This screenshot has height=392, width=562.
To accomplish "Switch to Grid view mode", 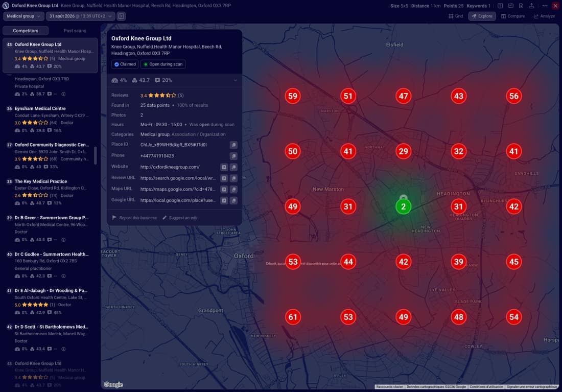I will [456, 16].
